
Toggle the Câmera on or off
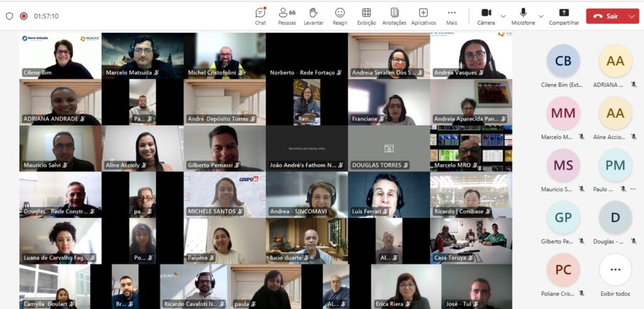pos(486,16)
